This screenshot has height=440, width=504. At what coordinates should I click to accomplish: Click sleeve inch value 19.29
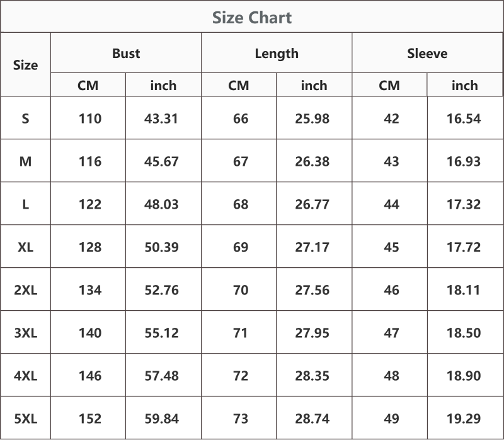(464, 419)
